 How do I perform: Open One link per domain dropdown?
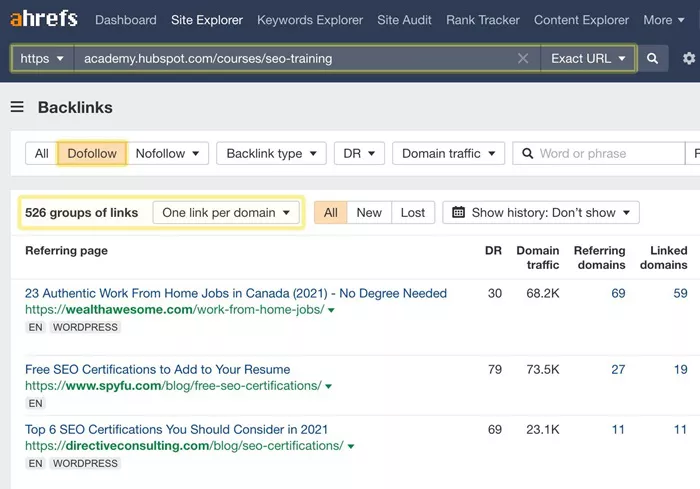point(226,213)
